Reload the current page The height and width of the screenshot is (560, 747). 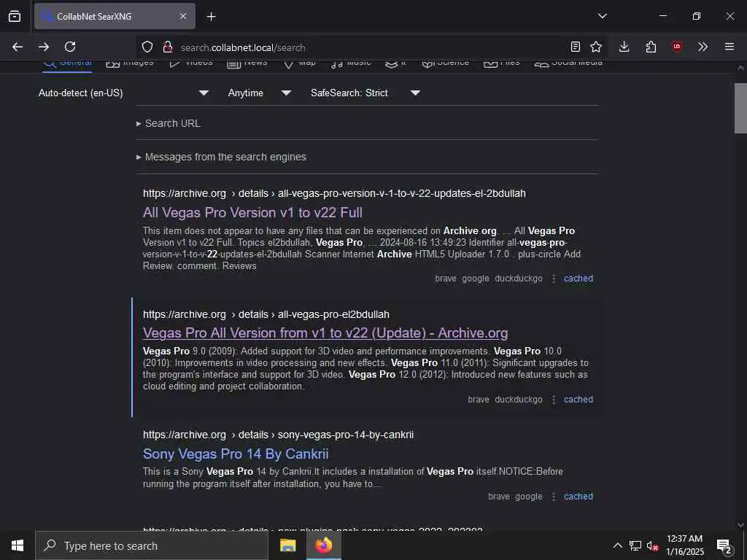[70, 47]
